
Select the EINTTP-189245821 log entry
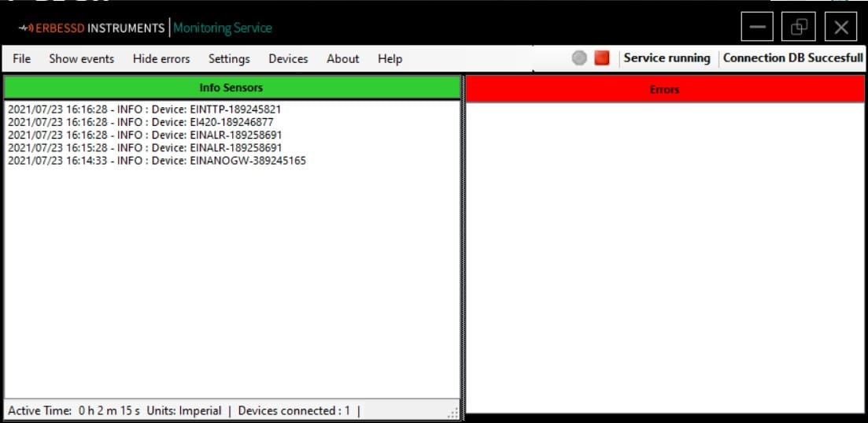click(145, 109)
